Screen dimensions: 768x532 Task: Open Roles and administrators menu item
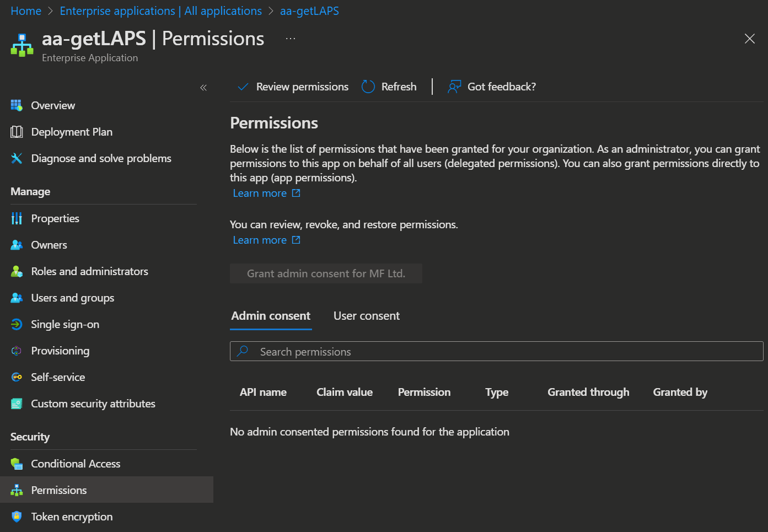point(89,271)
